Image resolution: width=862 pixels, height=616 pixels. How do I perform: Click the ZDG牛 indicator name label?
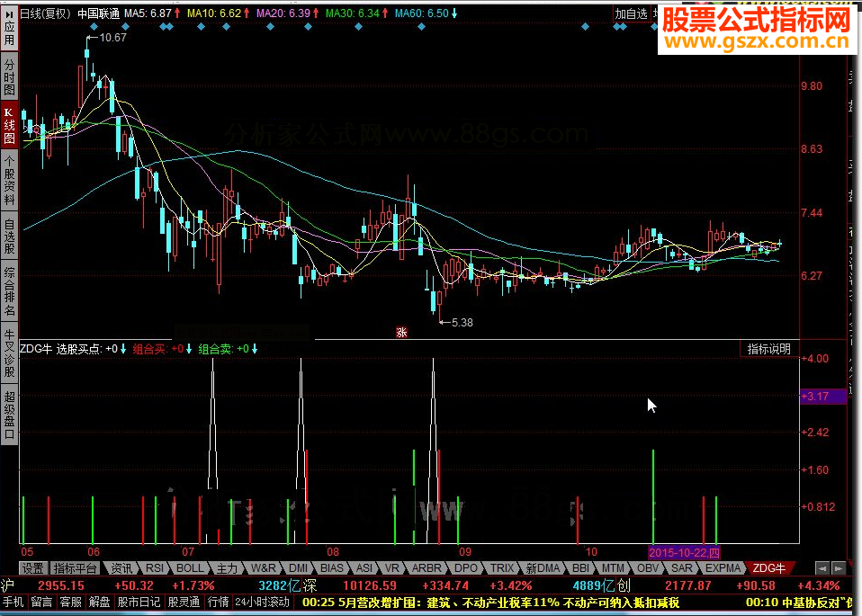point(36,349)
